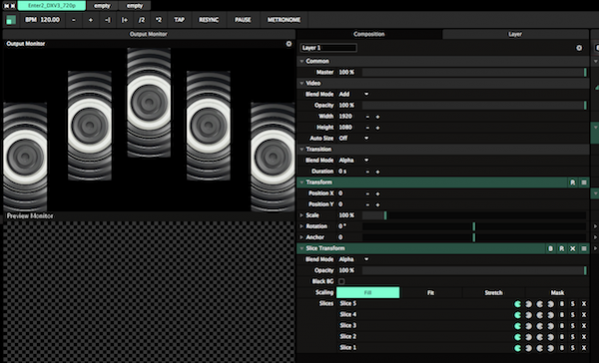Click the Slice Transform reset R icon

[x=562, y=248]
